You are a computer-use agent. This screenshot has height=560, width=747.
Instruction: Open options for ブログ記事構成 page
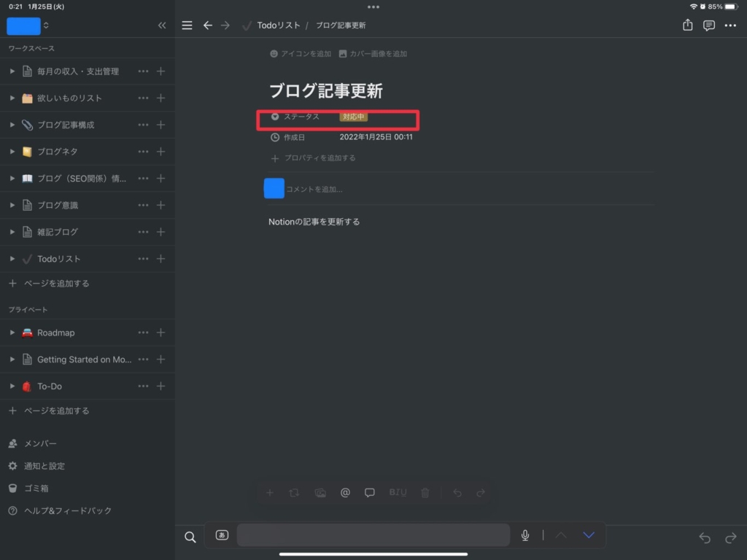click(x=143, y=125)
